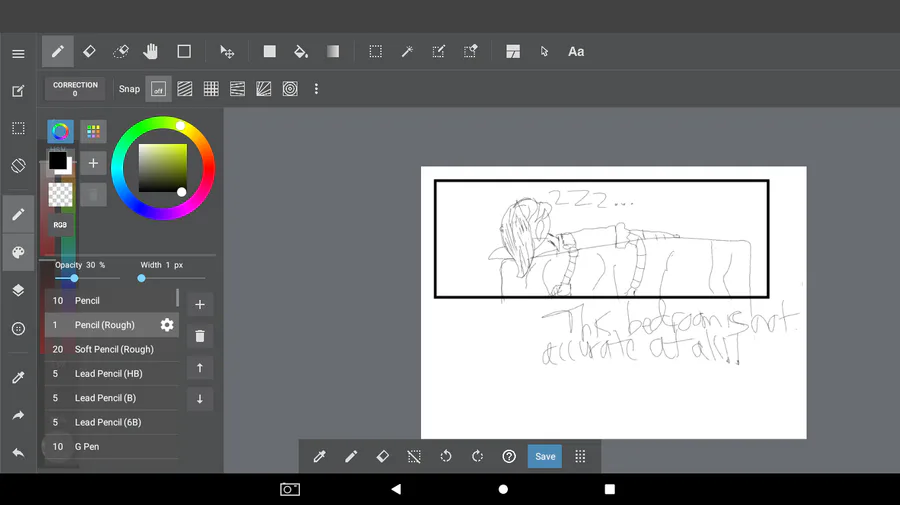The image size is (900, 505).
Task: Select the rectangle shape tool
Action: [184, 52]
